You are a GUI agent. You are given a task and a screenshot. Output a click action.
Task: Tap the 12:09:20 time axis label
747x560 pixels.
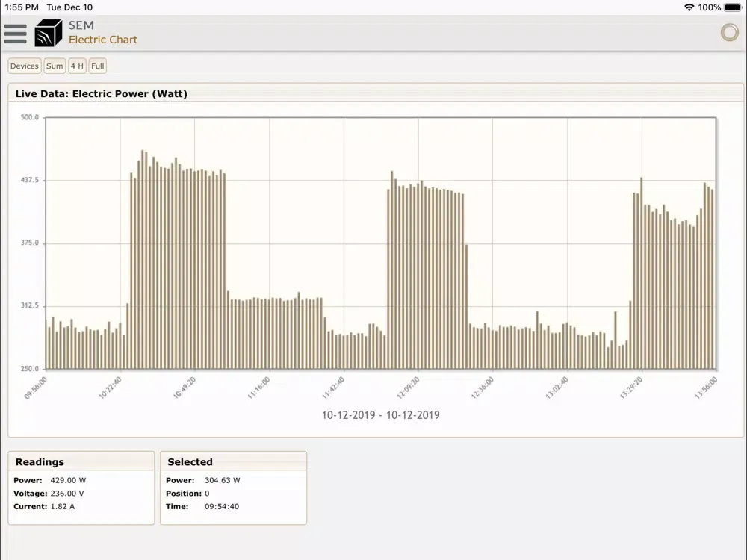409,388
